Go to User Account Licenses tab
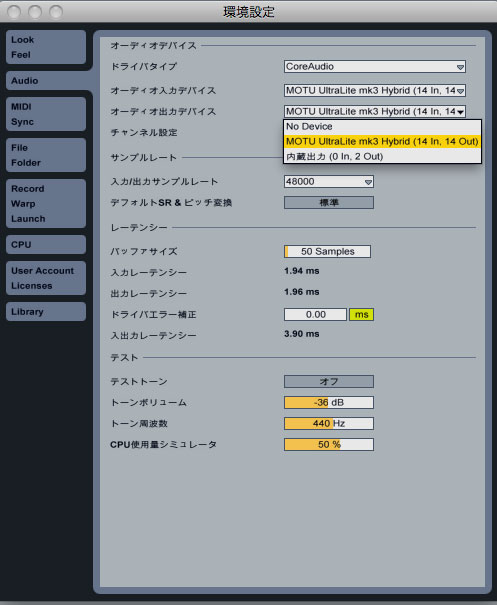This screenshot has height=605, width=497. 46,278
